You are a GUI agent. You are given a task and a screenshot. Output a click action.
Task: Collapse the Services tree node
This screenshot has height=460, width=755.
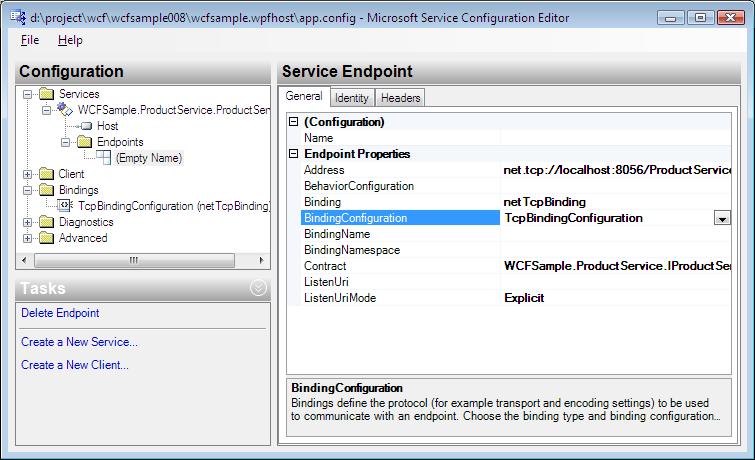27,94
